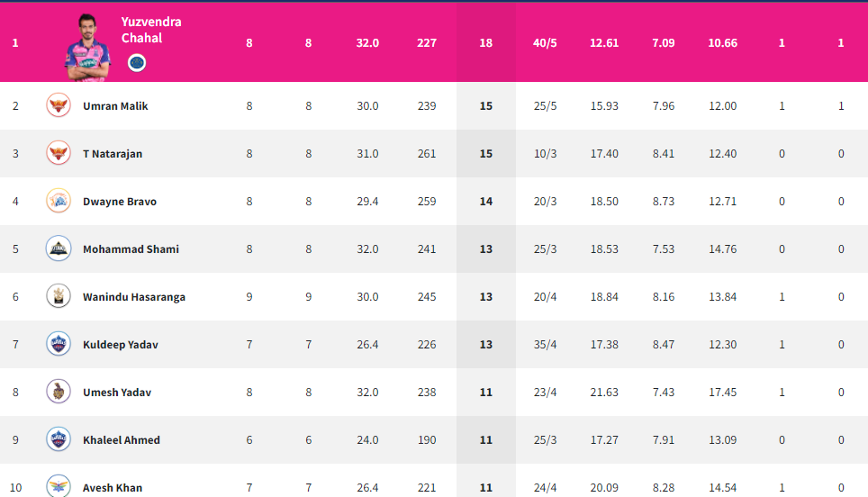Viewport: 868px width, 497px height.
Task: Click Khaleel Ahmed's Delhi Capitals logo
Action: point(59,439)
